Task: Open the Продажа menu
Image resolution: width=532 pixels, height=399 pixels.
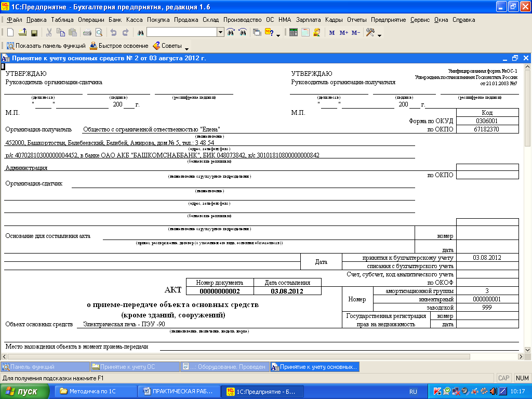Action: click(x=186, y=20)
